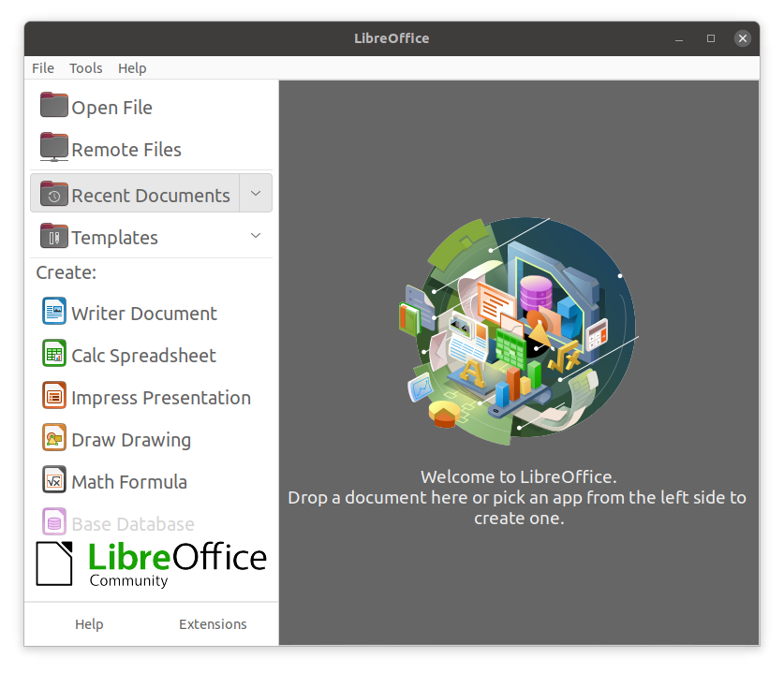Click the LibreOffice Community logo
Screen dimensions: 784x673
(x=152, y=564)
